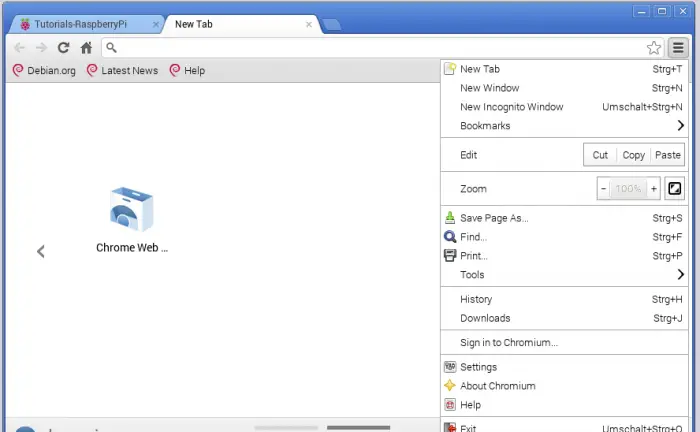Expand the Bookmarks submenu
This screenshot has height=432, width=700.
coord(564,126)
